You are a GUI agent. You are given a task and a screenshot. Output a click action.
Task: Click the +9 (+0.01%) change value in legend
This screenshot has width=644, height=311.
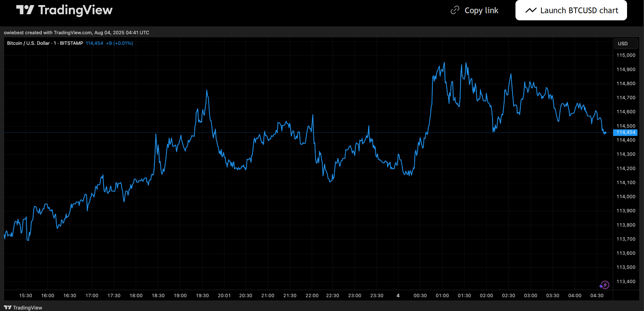[119, 43]
